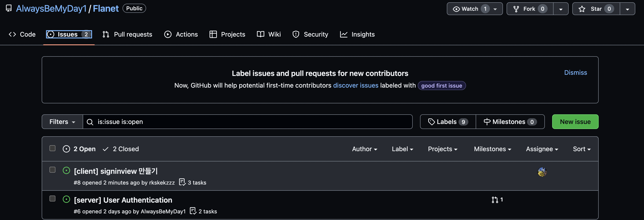
Task: Open the Pull requests tab
Action: [127, 34]
